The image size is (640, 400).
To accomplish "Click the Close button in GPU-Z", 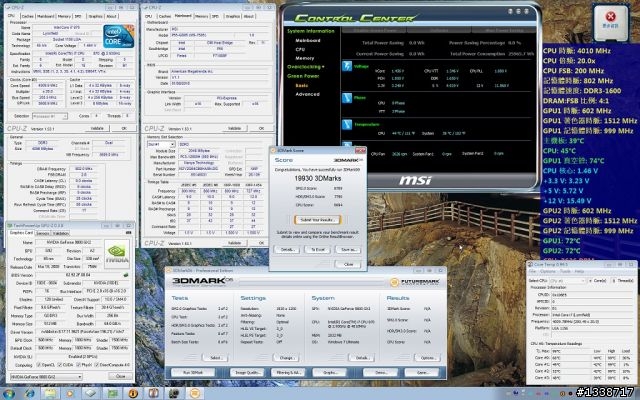I will pos(120,376).
